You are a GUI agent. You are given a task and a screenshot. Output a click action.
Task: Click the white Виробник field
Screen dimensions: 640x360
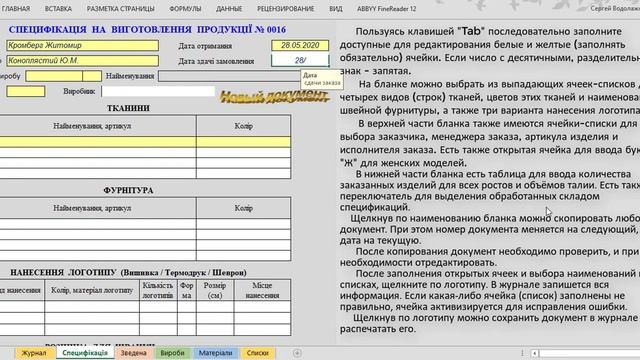coord(158,91)
